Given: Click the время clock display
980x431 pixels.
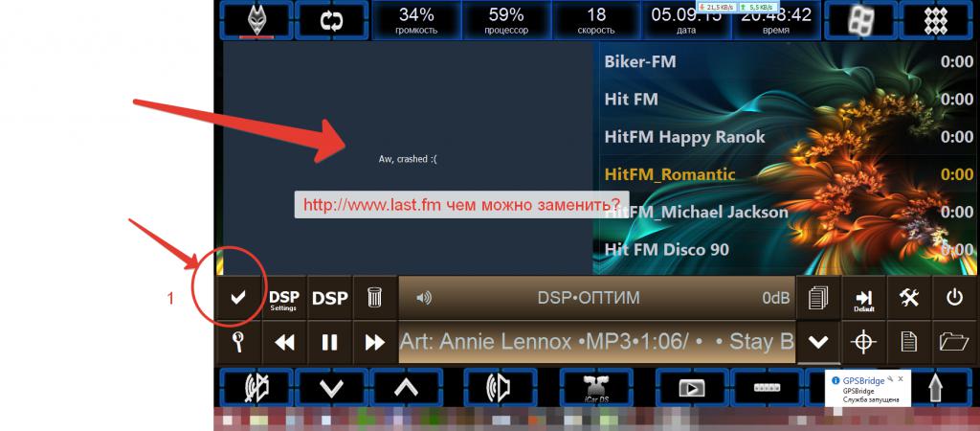Looking at the screenshot, I should pyautogui.click(x=775, y=20).
